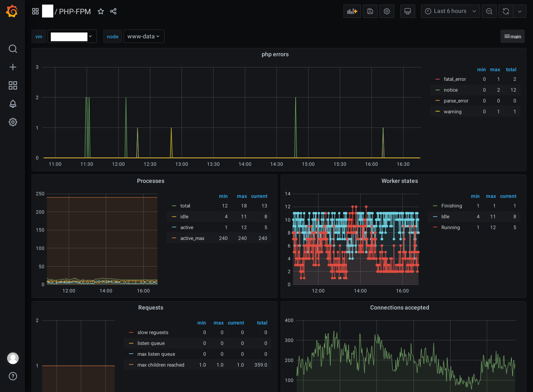Open the search dashboards icon
Viewport: 533px width, 392px height.
13,49
